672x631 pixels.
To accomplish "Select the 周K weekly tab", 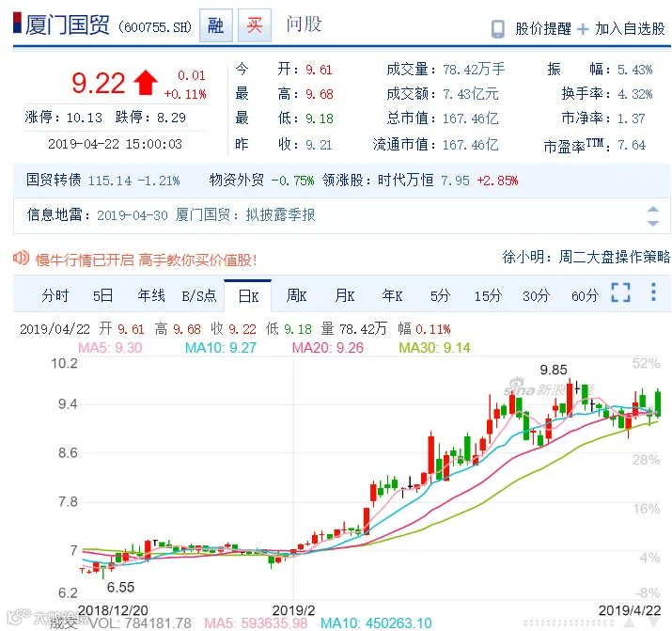I will (296, 295).
